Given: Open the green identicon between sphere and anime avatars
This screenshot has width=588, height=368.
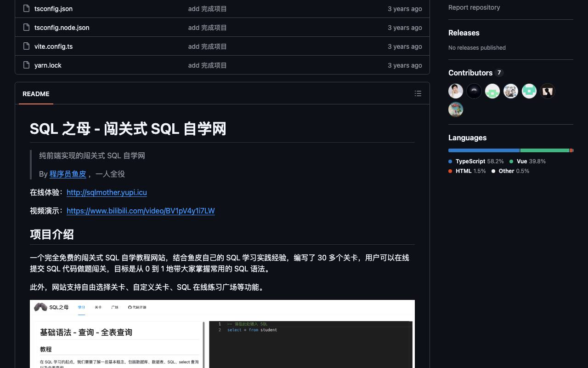Looking at the screenshot, I should (x=492, y=91).
